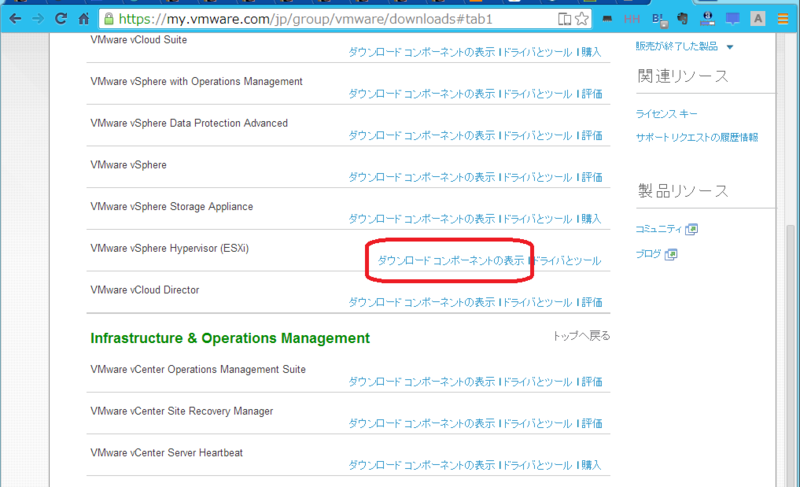
Task: Open the Hatena B! bookmark extension
Action: coord(659,19)
